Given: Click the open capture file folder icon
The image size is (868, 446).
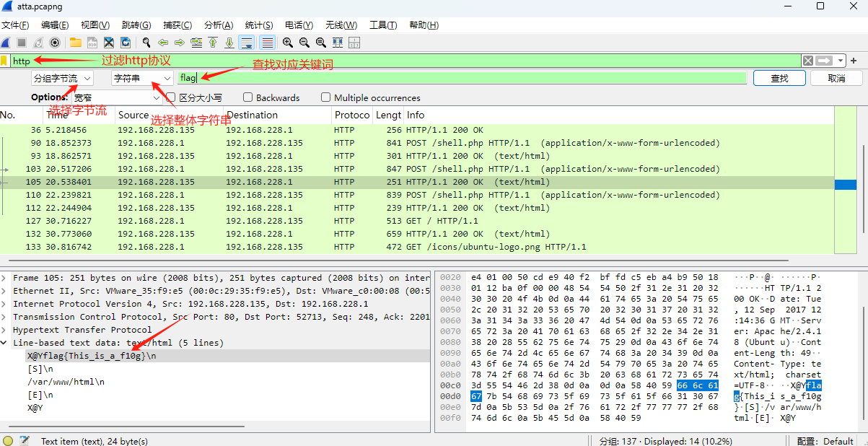Looking at the screenshot, I should point(75,43).
